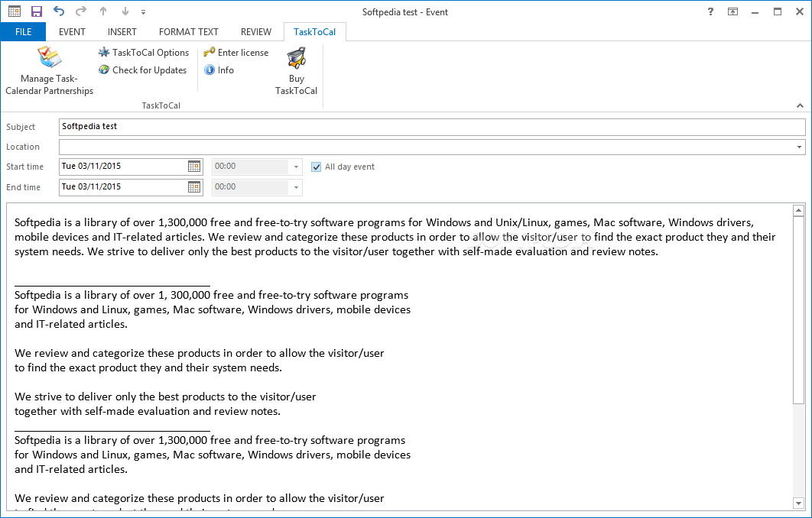This screenshot has height=518, width=812.
Task: Switch to the REVIEW tab
Action: click(256, 31)
